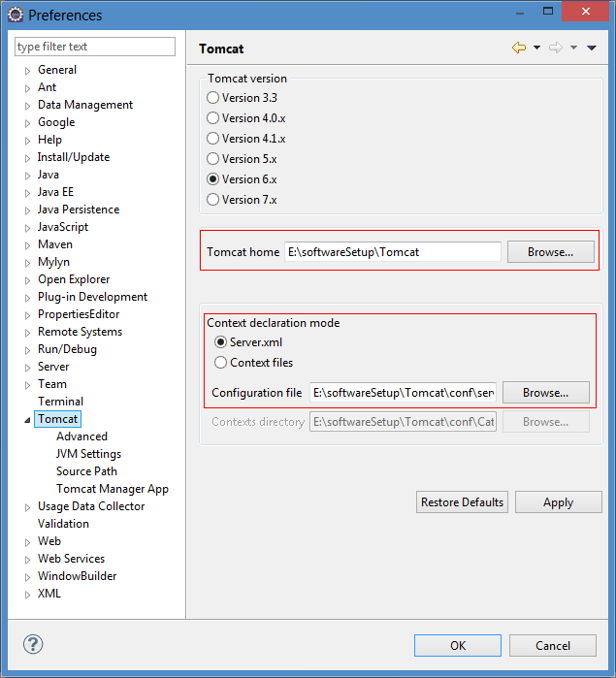Click the forward navigation arrow icon
The width and height of the screenshot is (616, 678).
[x=556, y=48]
